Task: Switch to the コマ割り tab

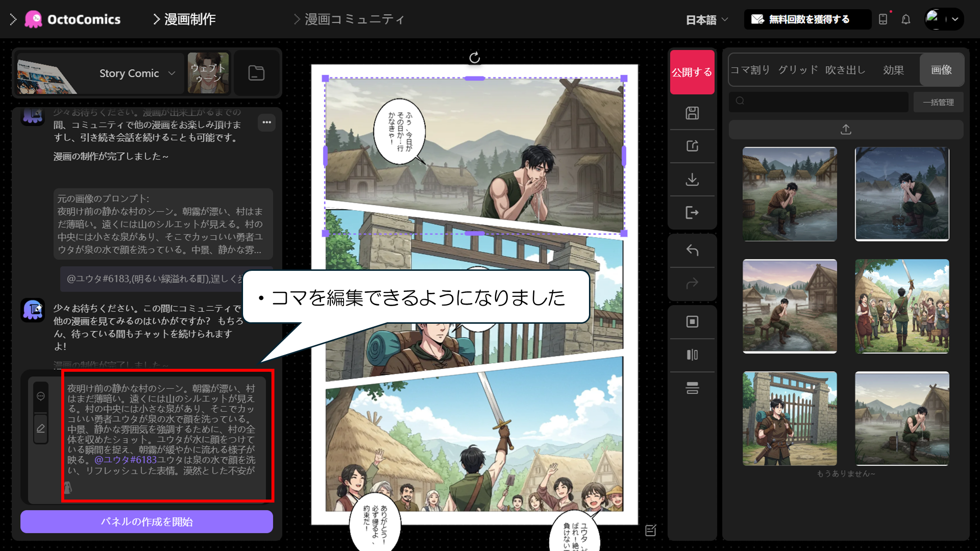Action: click(750, 70)
